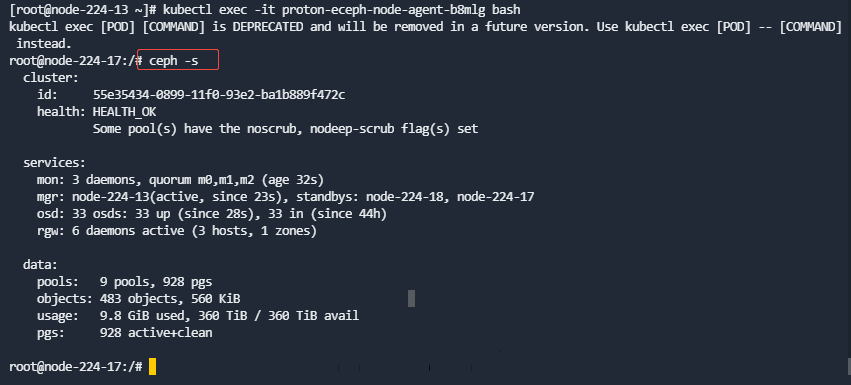Click the gray text cursor marker
Image resolution: width=851 pixels, height=385 pixels.
point(411,298)
